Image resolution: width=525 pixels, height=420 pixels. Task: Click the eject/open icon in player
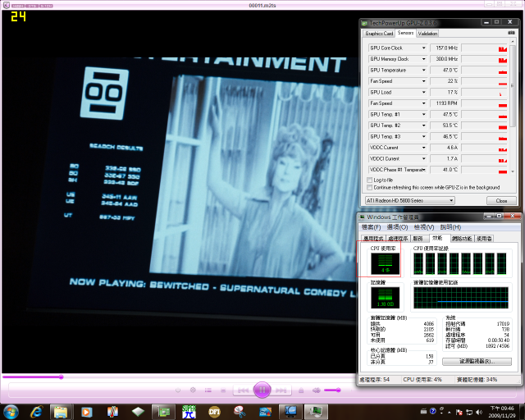[301, 390]
